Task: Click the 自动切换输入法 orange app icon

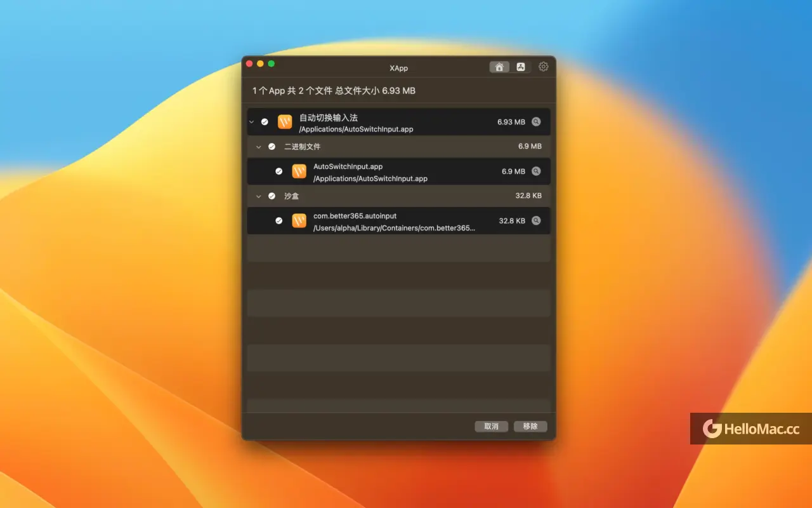Action: [x=285, y=122]
